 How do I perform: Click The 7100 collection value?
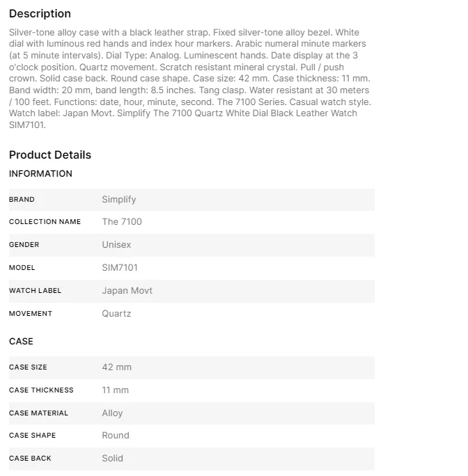(122, 222)
